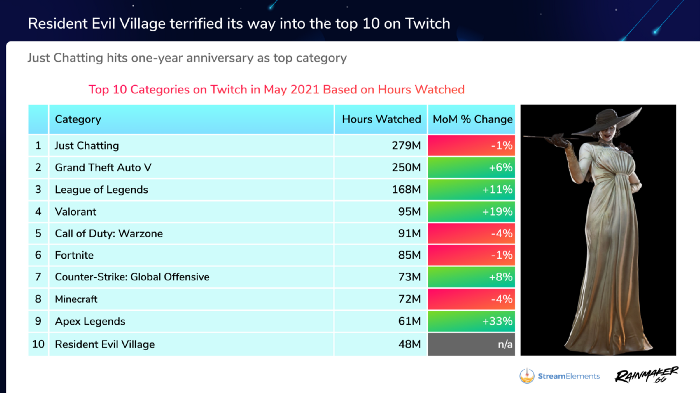Select the Minecraft category row
The width and height of the screenshot is (700, 393).
click(x=271, y=299)
